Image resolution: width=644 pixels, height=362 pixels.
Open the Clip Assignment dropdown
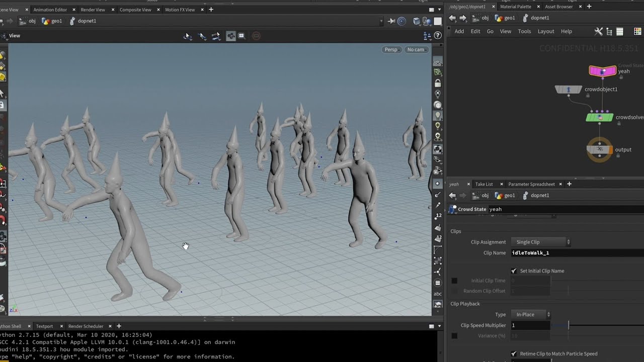pyautogui.click(x=541, y=242)
